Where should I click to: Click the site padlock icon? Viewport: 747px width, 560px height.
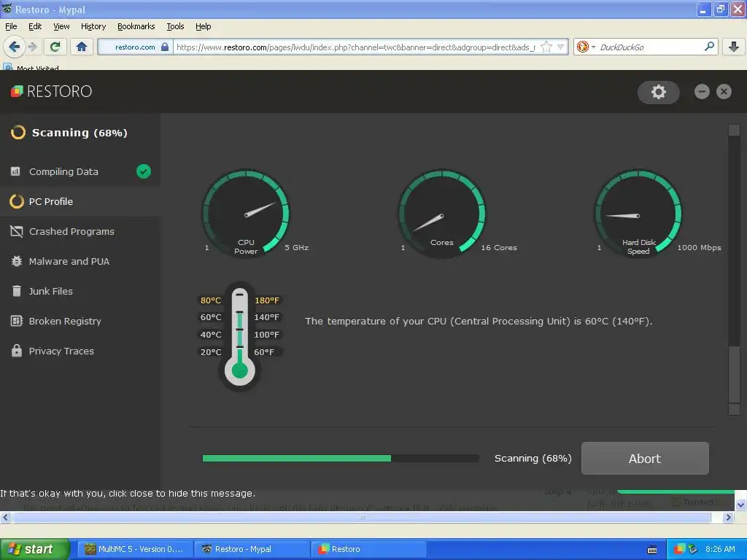coord(165,47)
